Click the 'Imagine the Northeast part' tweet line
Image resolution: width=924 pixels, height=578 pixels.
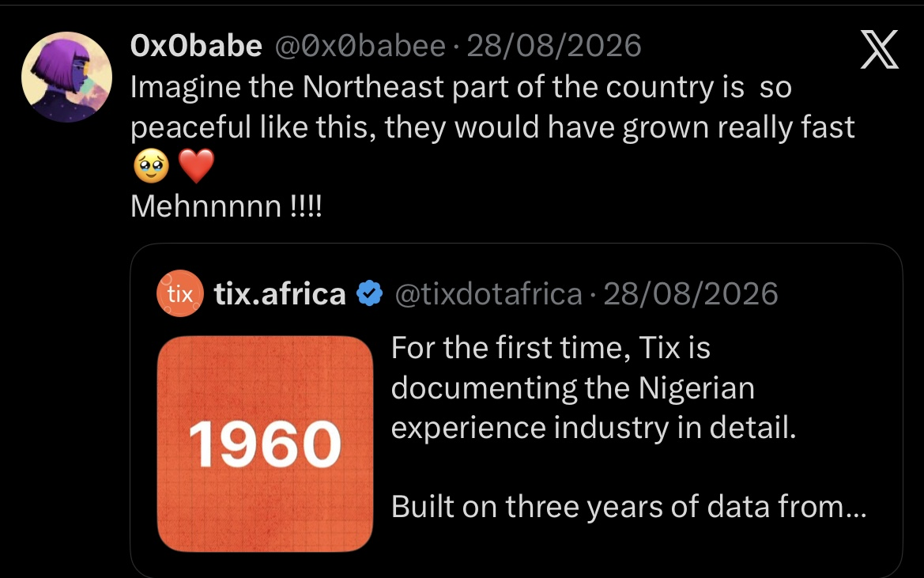pyautogui.click(x=461, y=87)
